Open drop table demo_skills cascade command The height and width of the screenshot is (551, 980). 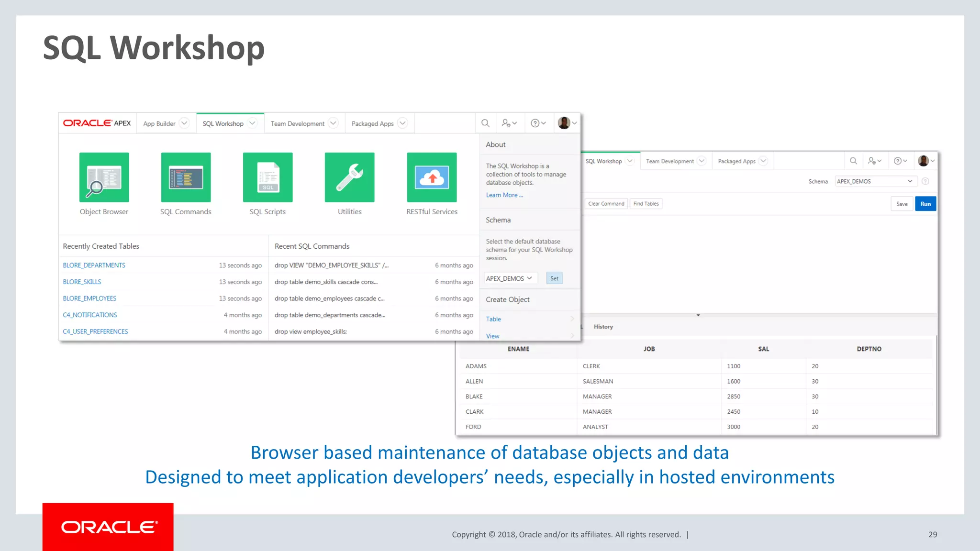[x=326, y=282]
